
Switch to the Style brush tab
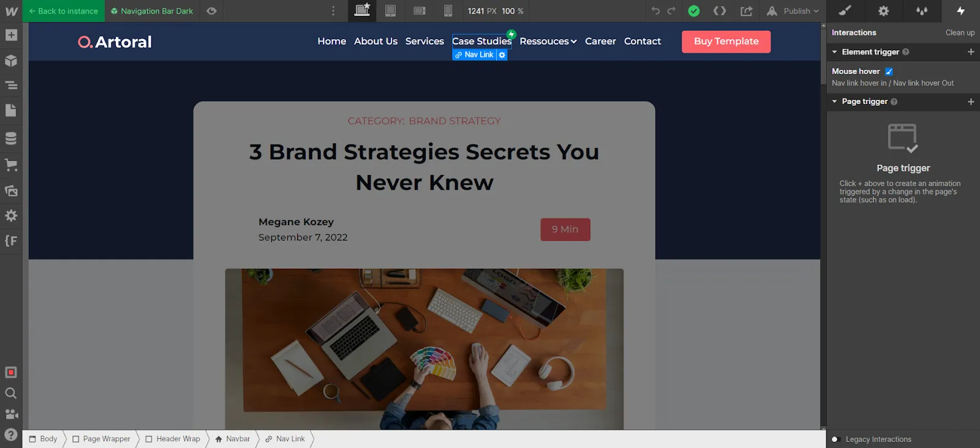click(845, 11)
